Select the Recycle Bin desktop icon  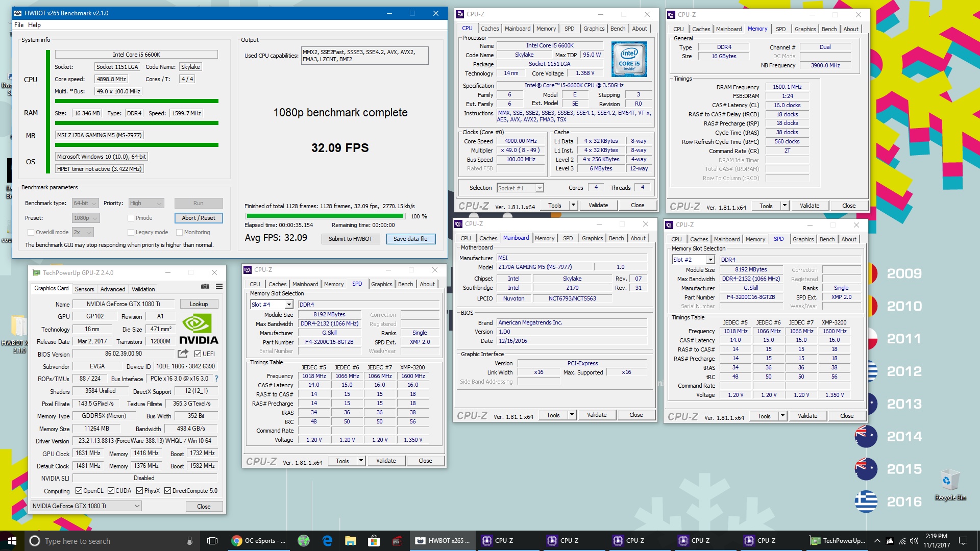pyautogui.click(x=950, y=485)
